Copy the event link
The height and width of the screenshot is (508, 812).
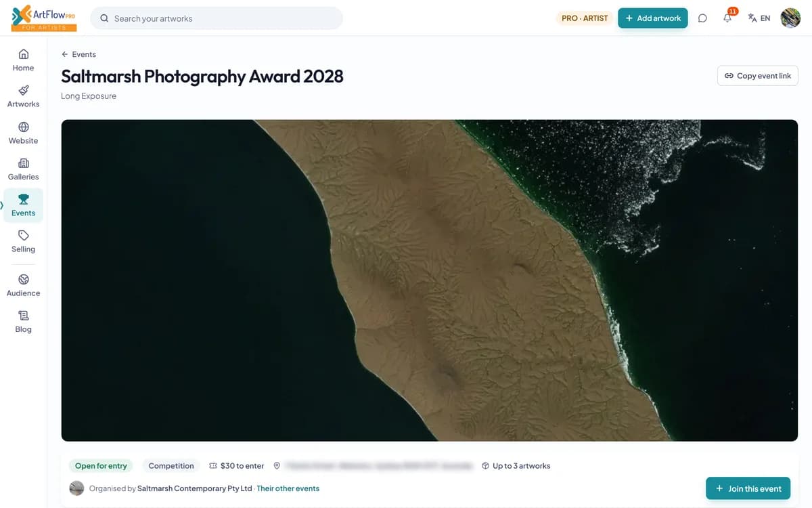tap(758, 76)
